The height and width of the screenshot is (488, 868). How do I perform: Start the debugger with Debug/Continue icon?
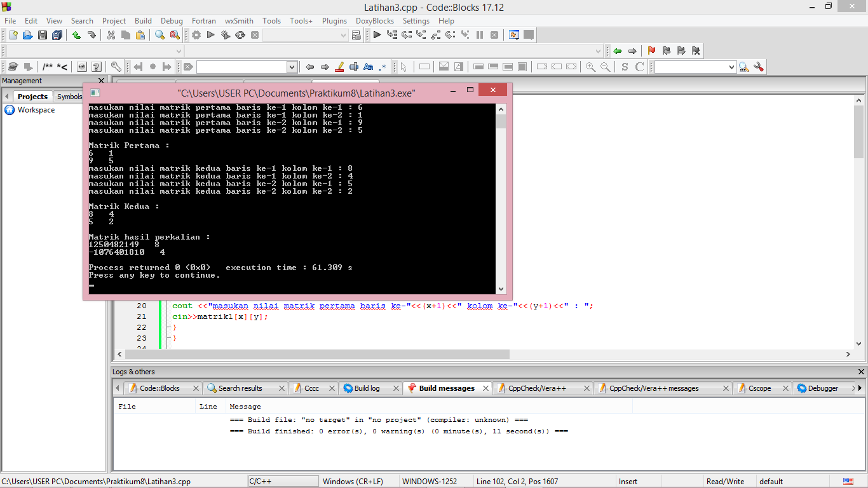click(x=377, y=35)
